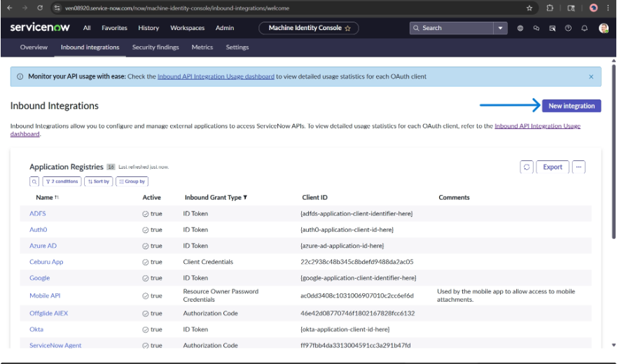Open the History menu

click(148, 28)
